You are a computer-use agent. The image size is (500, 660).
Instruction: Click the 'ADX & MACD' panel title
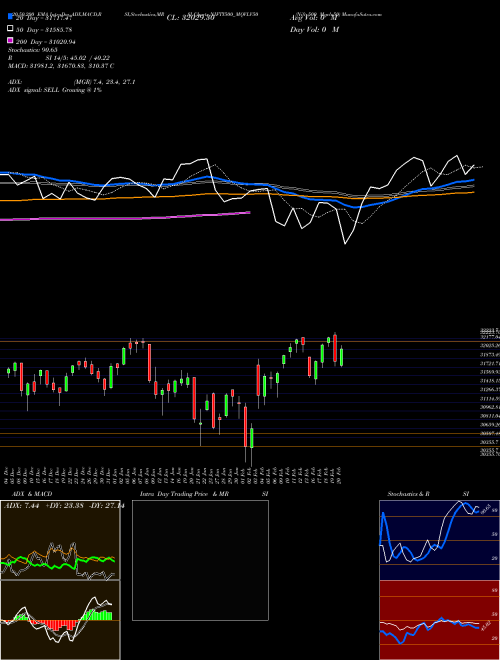click(32, 494)
